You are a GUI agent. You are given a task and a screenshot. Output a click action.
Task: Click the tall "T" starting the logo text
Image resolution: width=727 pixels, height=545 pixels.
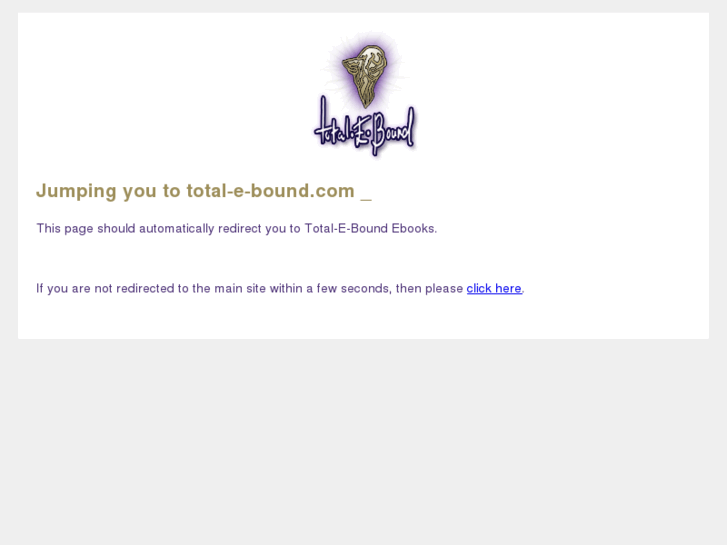pyautogui.click(x=324, y=122)
